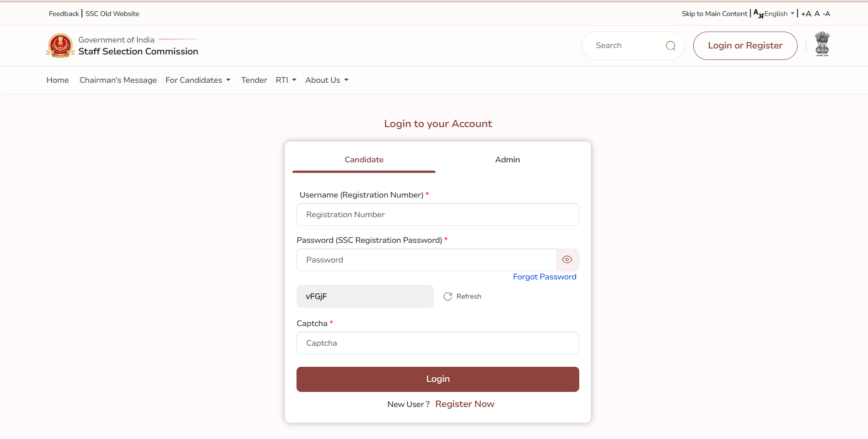Open the Tender menu item
The image size is (868, 439).
[254, 80]
